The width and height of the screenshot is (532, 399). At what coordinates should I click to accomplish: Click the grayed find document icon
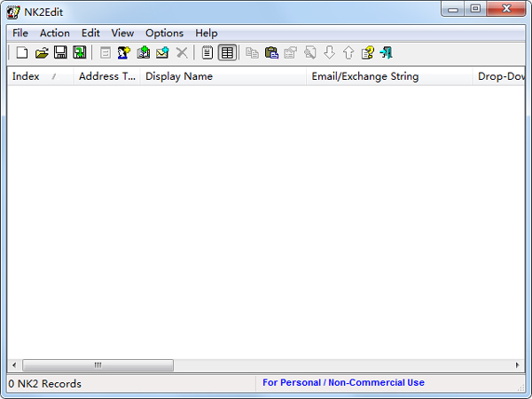pyautogui.click(x=309, y=53)
